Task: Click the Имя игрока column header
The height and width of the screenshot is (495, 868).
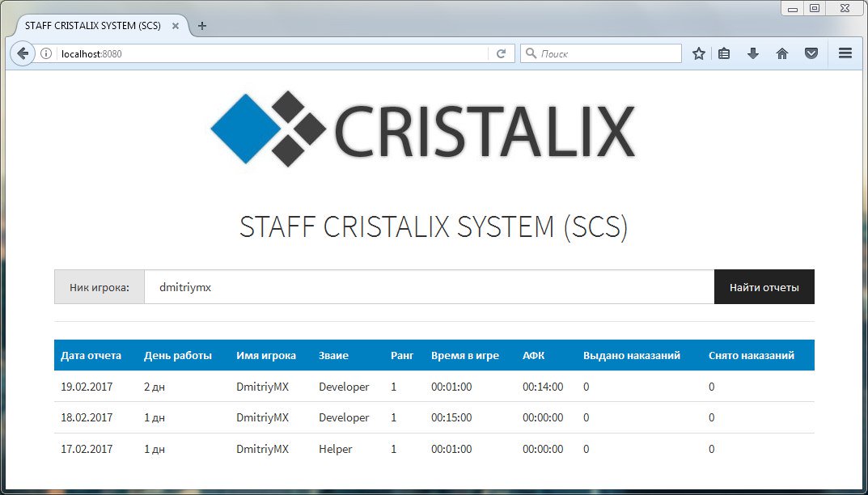Action: [265, 355]
